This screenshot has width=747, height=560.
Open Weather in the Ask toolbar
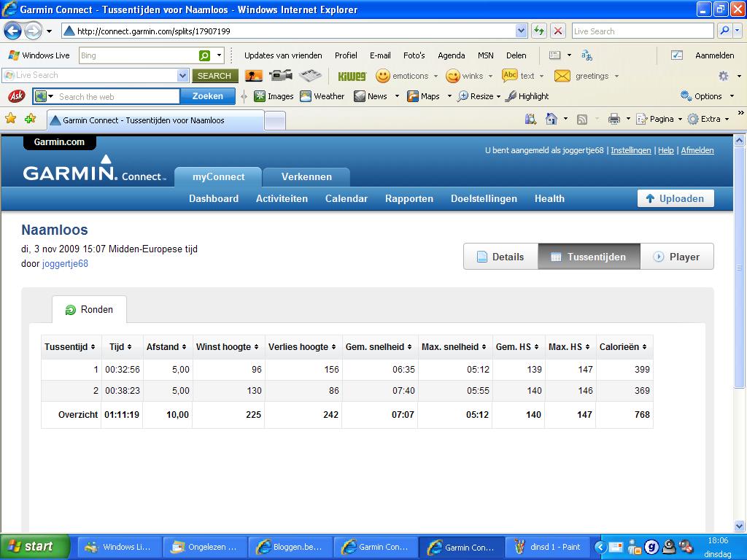pyautogui.click(x=322, y=96)
